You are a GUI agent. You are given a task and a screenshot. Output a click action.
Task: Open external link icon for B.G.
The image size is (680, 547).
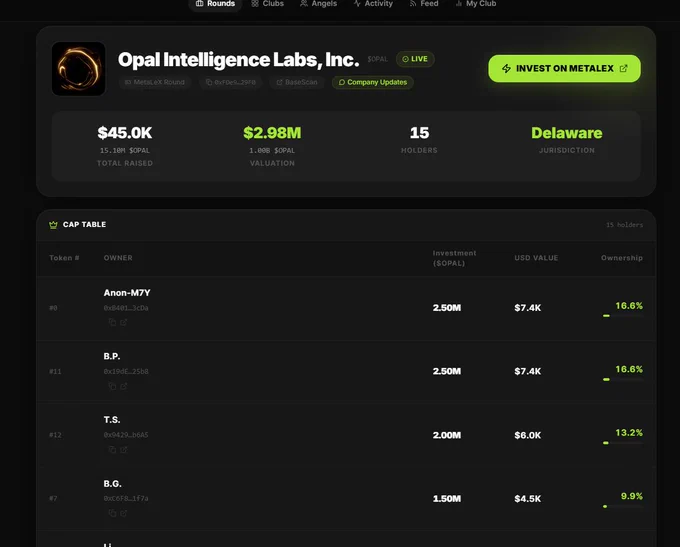(x=124, y=513)
